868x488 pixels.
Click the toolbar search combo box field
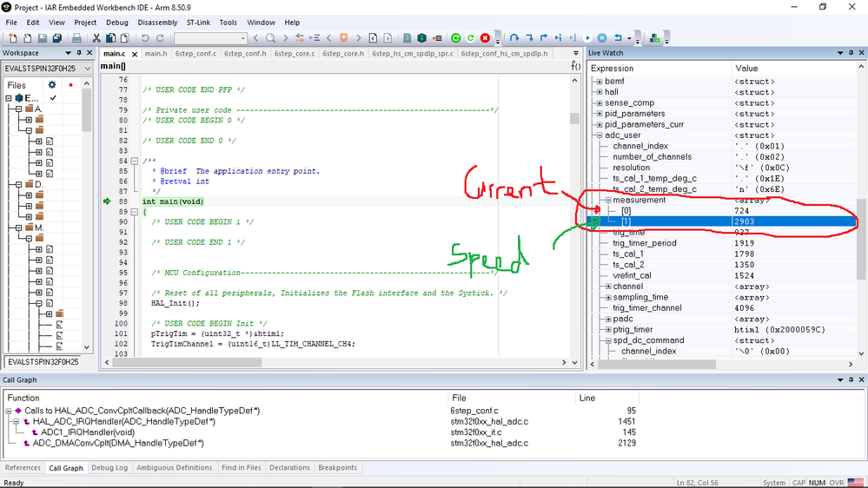pyautogui.click(x=205, y=38)
